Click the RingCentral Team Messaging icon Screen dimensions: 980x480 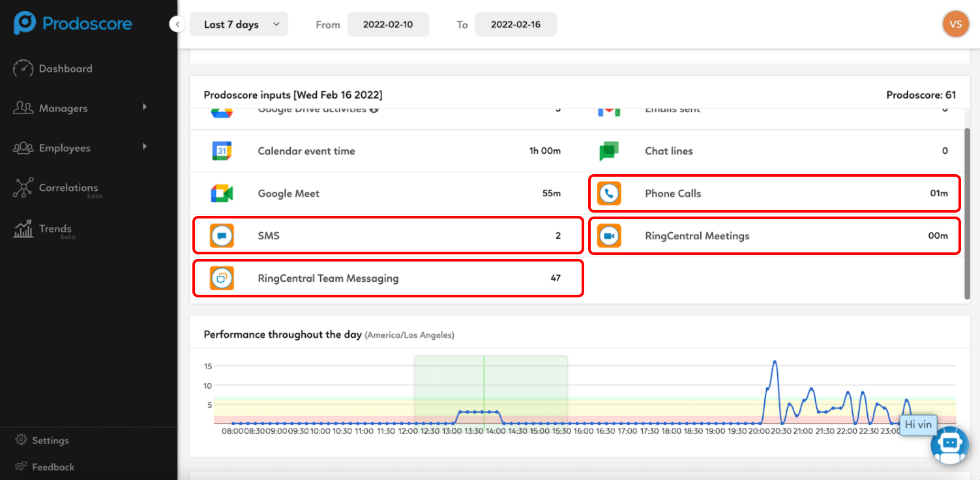tap(222, 278)
